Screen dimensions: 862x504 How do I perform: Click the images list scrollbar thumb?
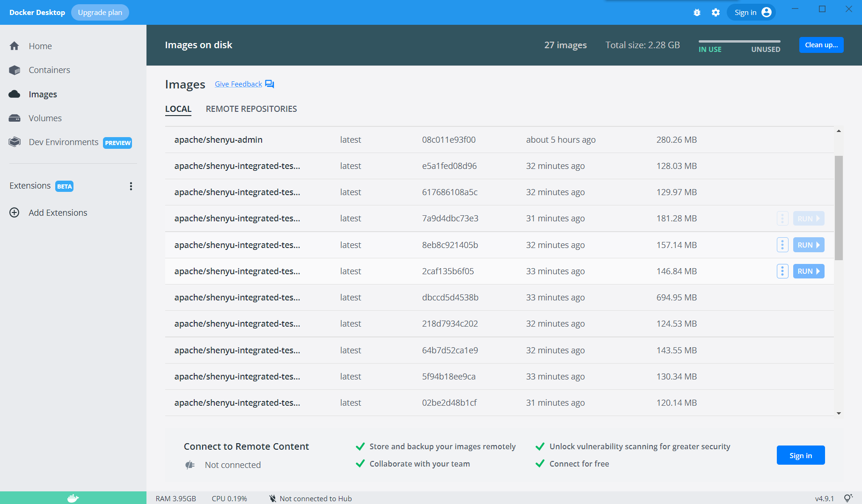839,208
